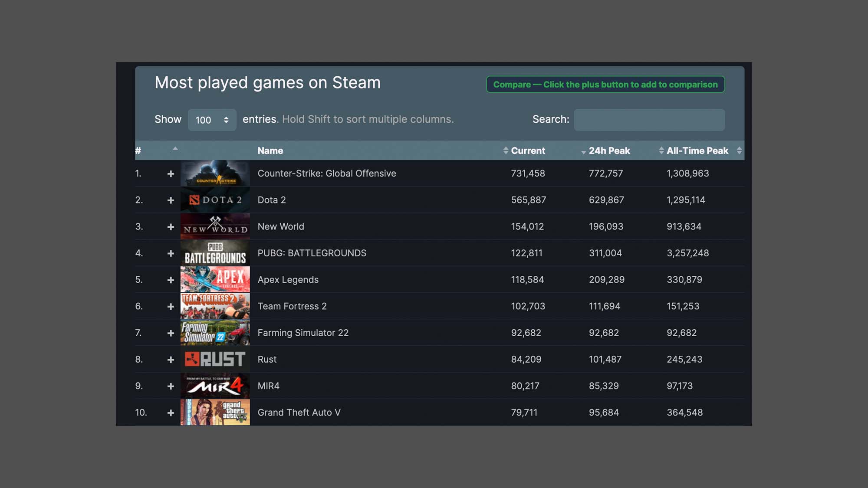Click the Apex Legends banner image
The height and width of the screenshot is (488, 868).
click(x=215, y=279)
